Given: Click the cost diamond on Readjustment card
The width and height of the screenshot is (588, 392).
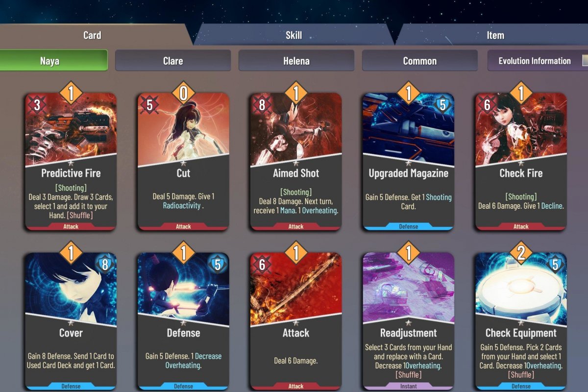Looking at the screenshot, I should point(409,252).
